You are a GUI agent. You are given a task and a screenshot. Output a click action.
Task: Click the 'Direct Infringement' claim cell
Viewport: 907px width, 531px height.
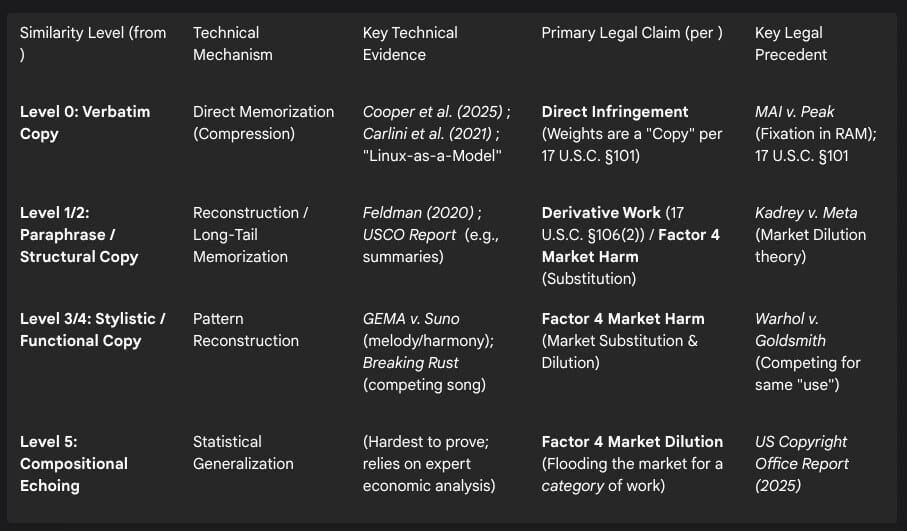point(615,112)
